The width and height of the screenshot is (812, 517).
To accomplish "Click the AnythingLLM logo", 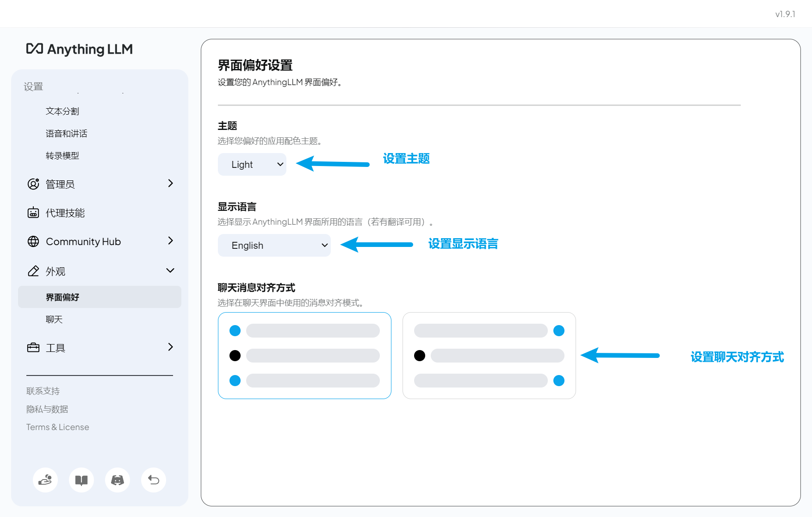I will 80,49.
